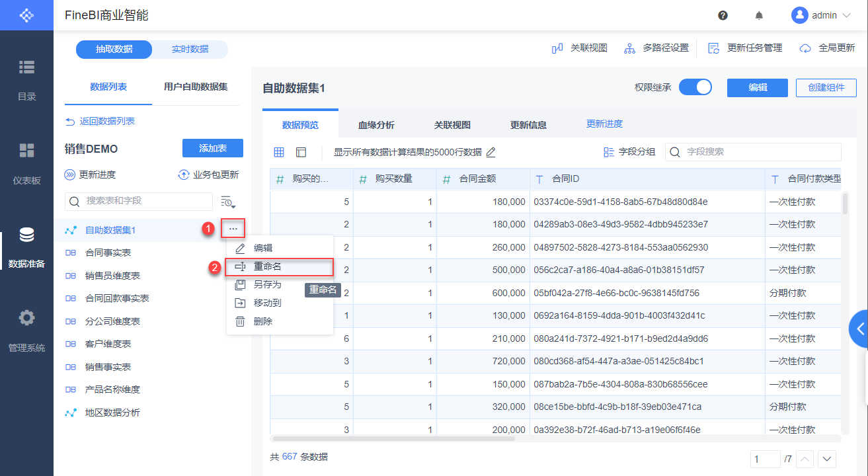Choose 重命名 from the context menu
Screen dimensions: 868x476
click(x=280, y=266)
